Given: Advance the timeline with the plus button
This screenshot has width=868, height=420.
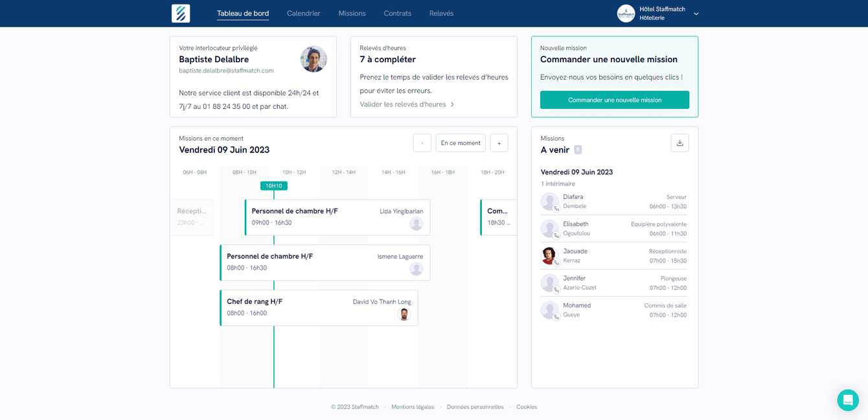Looking at the screenshot, I should (x=499, y=143).
